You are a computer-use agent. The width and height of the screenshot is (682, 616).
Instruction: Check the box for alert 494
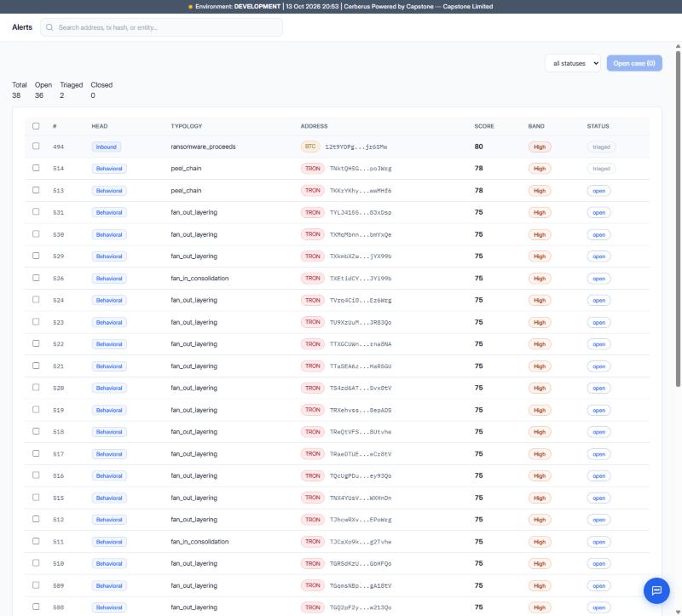pyautogui.click(x=36, y=146)
